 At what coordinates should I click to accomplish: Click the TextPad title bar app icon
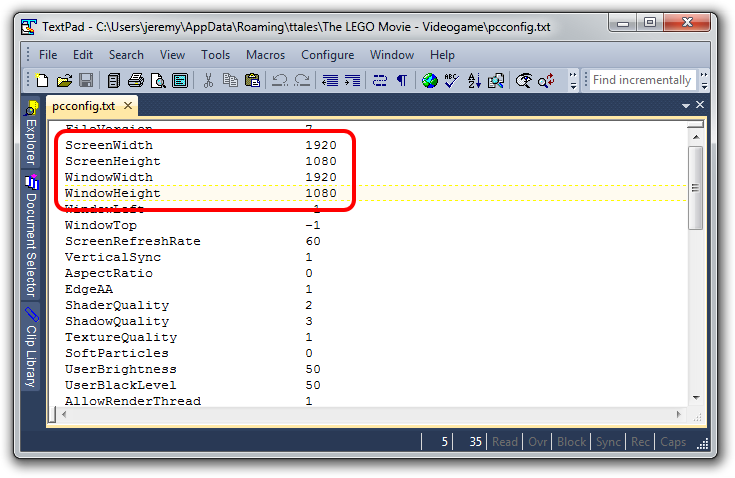tap(30, 27)
